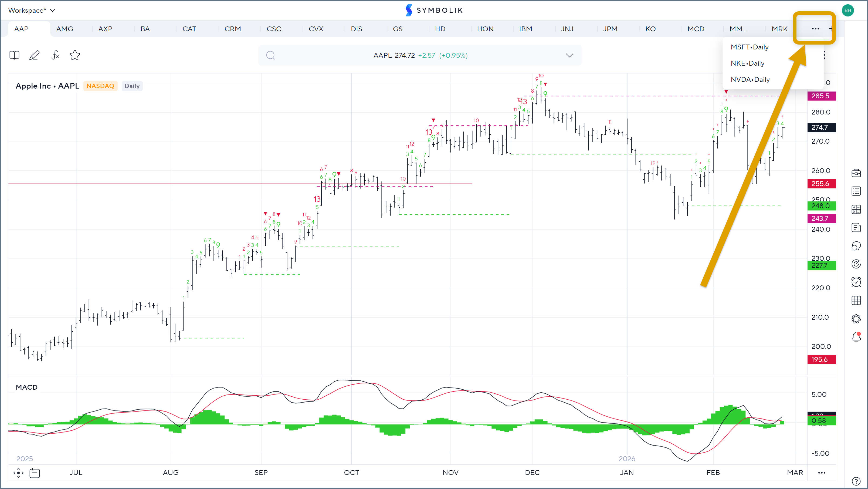Image resolution: width=868 pixels, height=489 pixels.
Task: Open the book/library icon in toolbar
Action: [x=14, y=55]
